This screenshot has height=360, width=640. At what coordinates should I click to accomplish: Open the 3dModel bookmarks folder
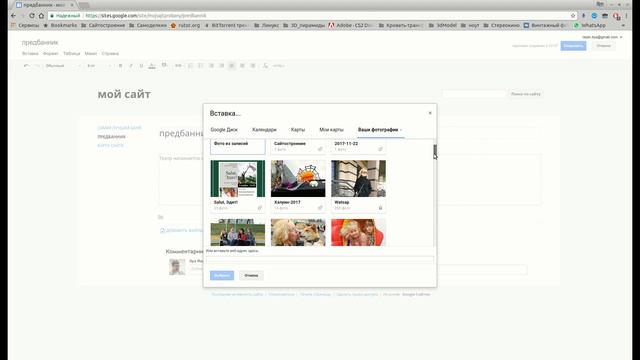(442, 25)
